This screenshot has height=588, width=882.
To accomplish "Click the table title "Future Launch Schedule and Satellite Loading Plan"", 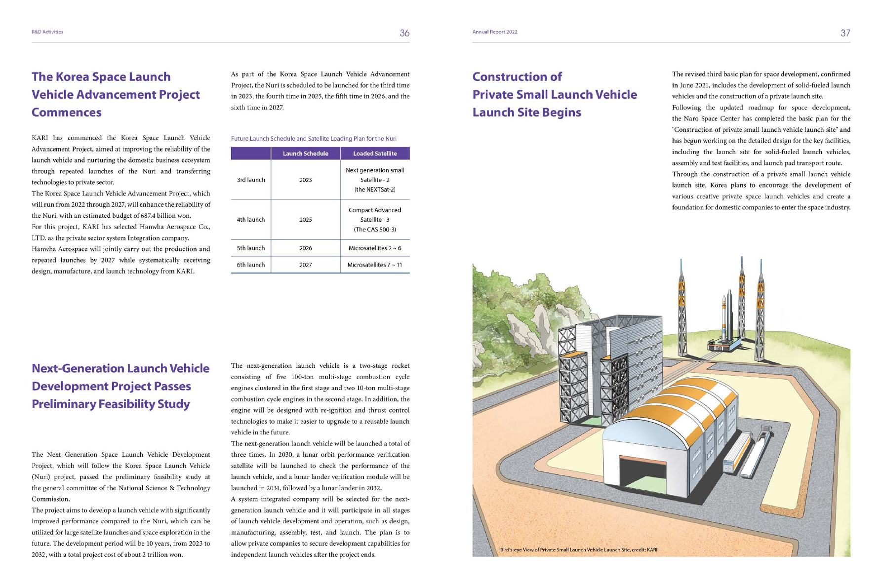I will coord(314,139).
